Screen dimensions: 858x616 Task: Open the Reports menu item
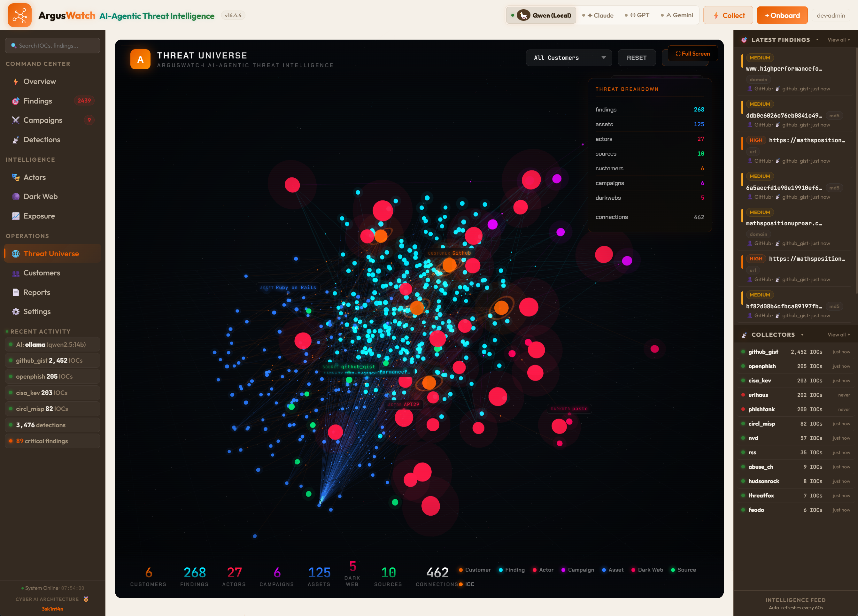tap(37, 292)
